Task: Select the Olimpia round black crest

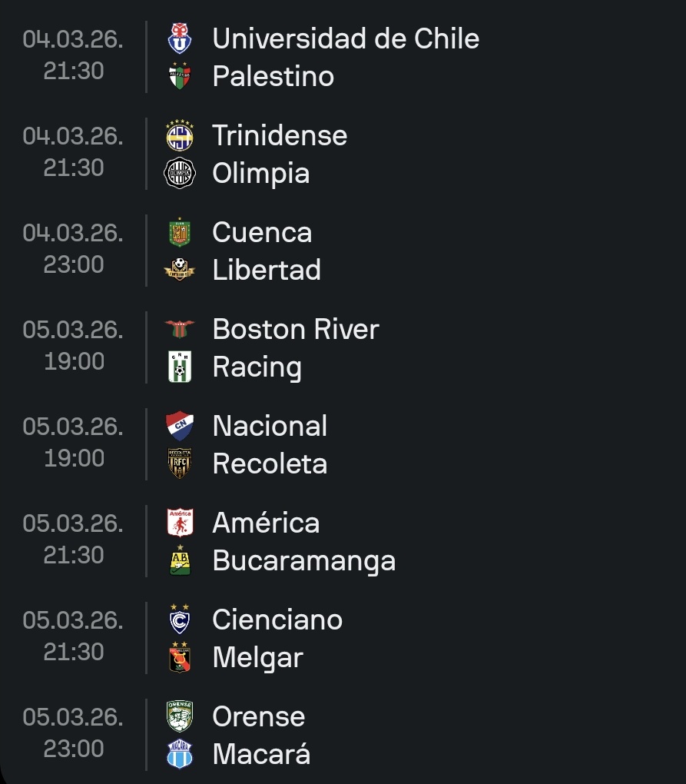Action: 180,174
